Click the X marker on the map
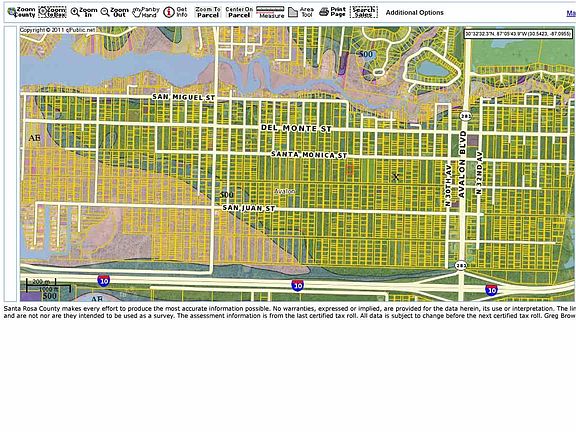576x432 pixels. tap(396, 177)
